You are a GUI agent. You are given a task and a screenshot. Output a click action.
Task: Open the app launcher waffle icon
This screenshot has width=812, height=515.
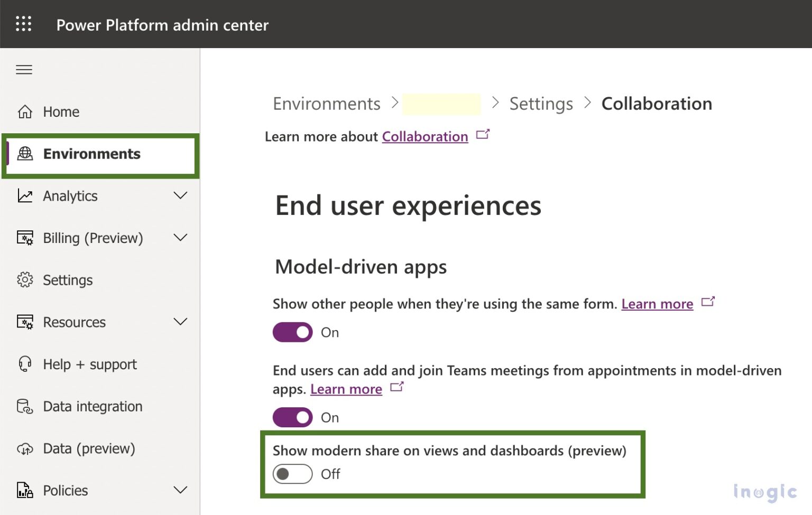tap(23, 24)
